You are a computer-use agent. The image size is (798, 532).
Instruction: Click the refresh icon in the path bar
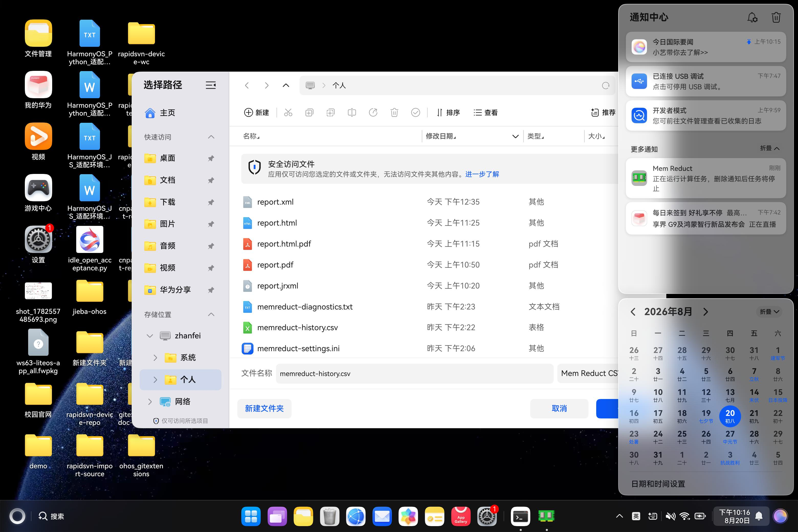point(606,85)
